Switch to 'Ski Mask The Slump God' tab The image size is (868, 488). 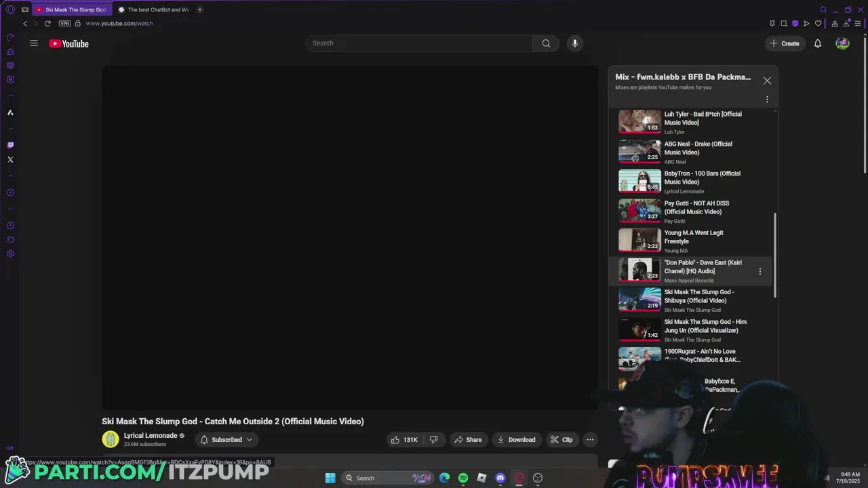click(x=71, y=9)
